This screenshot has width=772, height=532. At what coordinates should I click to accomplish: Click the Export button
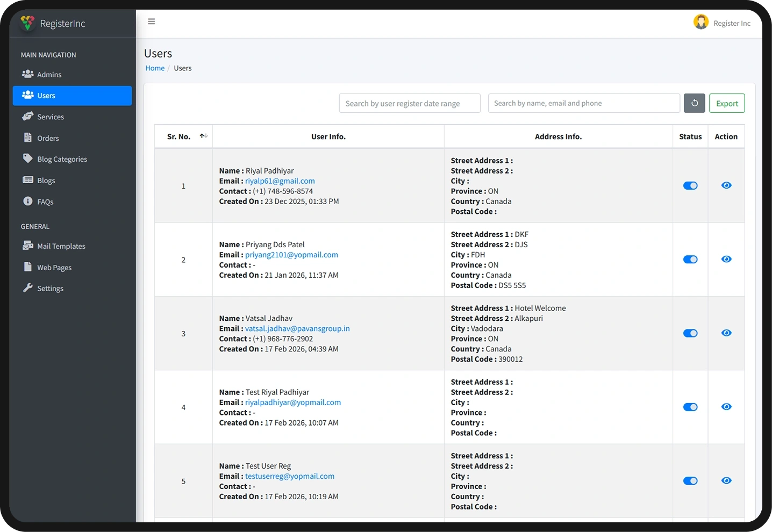point(727,103)
